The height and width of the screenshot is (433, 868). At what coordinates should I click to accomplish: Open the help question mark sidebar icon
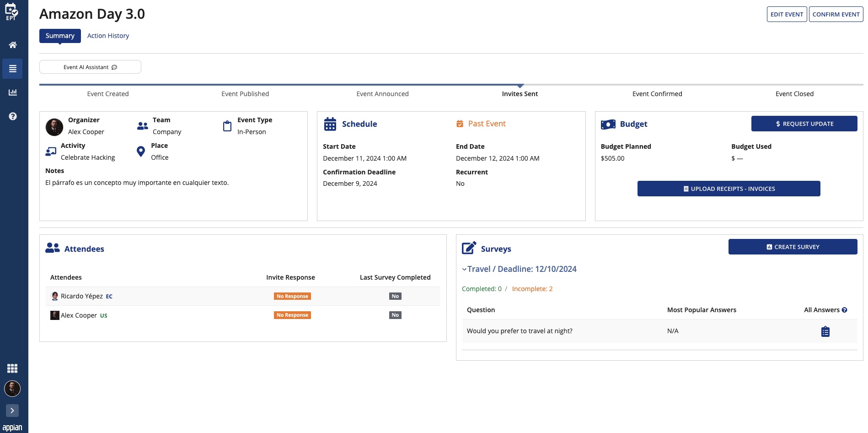click(x=13, y=116)
